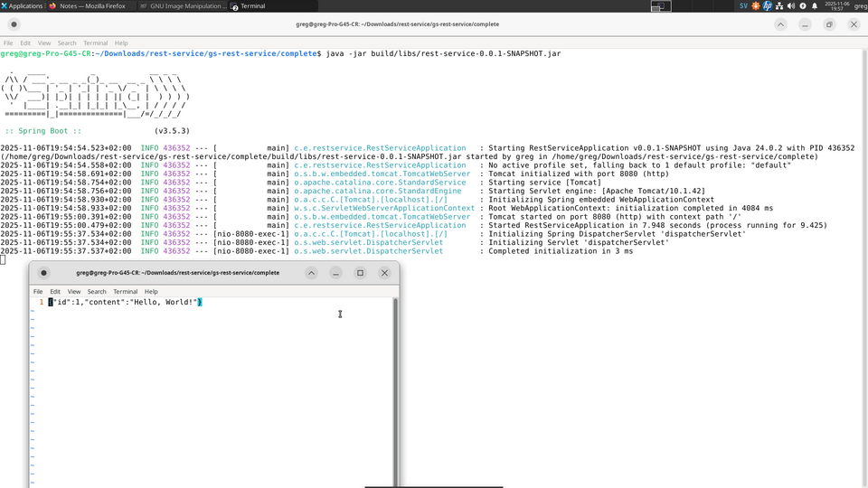This screenshot has height=488, width=868.
Task: Open the HP tray icon
Action: coord(768,5)
